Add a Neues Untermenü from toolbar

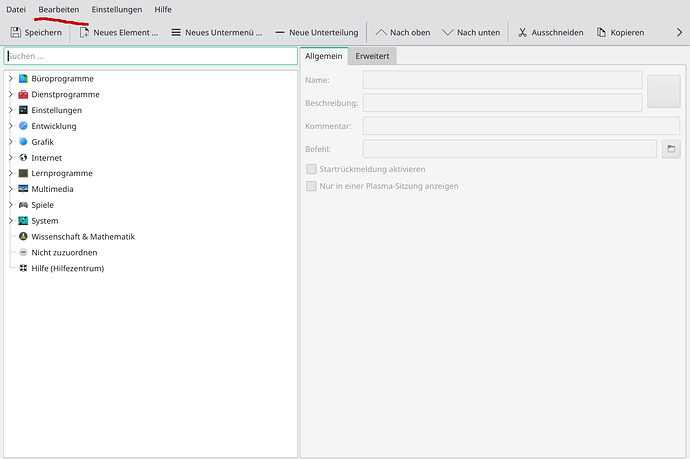(x=177, y=33)
